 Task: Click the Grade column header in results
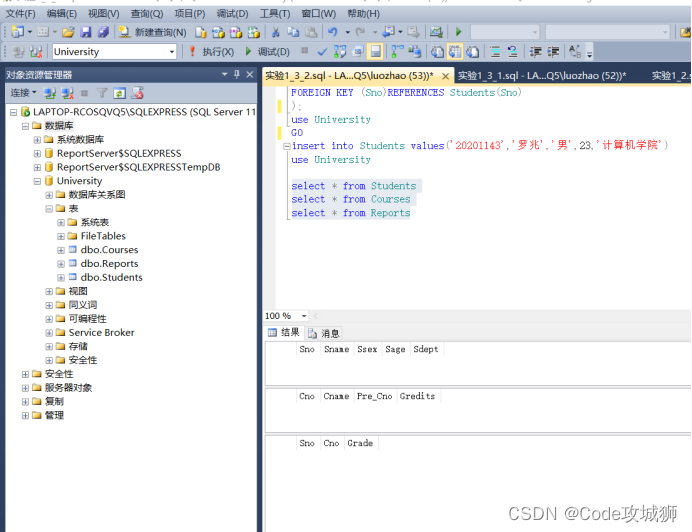[x=360, y=443]
